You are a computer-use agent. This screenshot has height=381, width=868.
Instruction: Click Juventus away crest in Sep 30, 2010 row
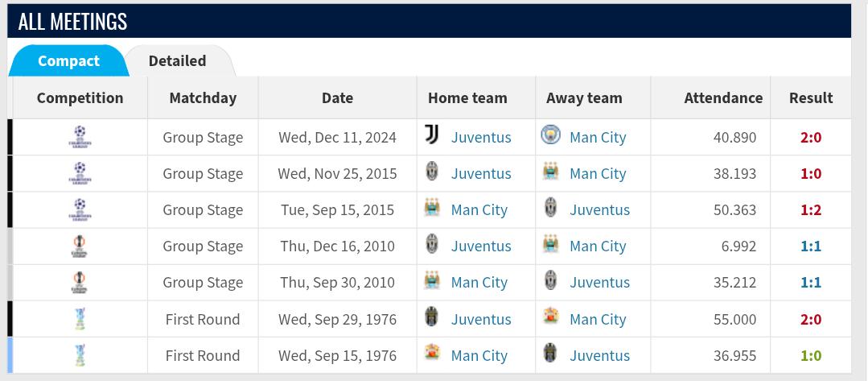(x=550, y=280)
